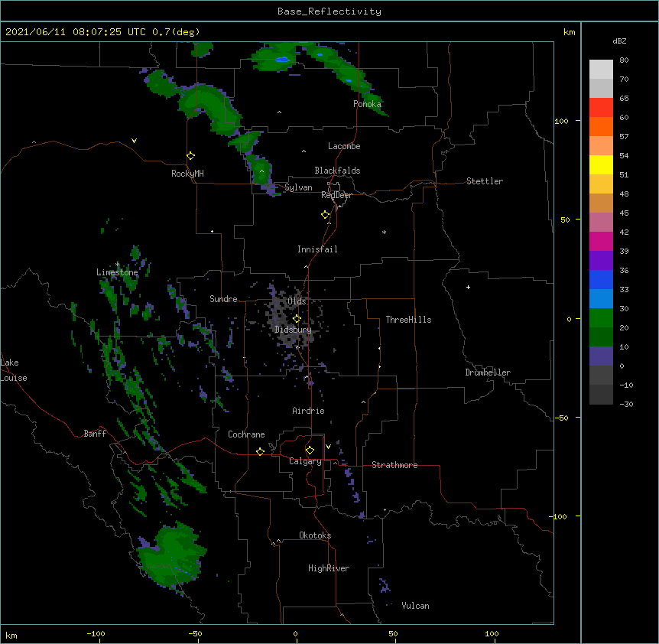Click the Limestone label
659x644 pixels.
(x=117, y=272)
